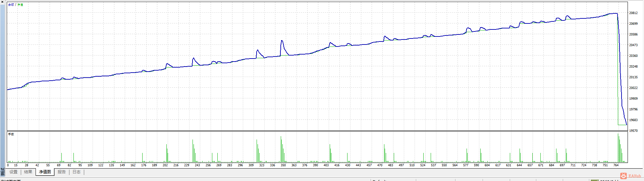
Task: Click trade number 350 on the bottom axis
Action: [283, 165]
